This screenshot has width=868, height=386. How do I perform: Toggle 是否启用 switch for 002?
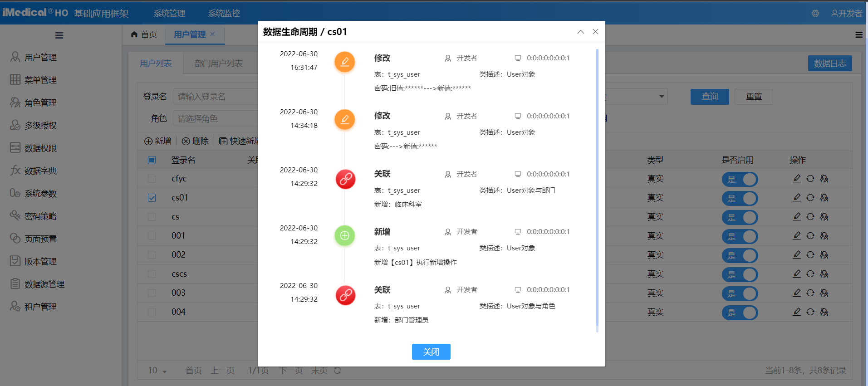click(x=740, y=256)
